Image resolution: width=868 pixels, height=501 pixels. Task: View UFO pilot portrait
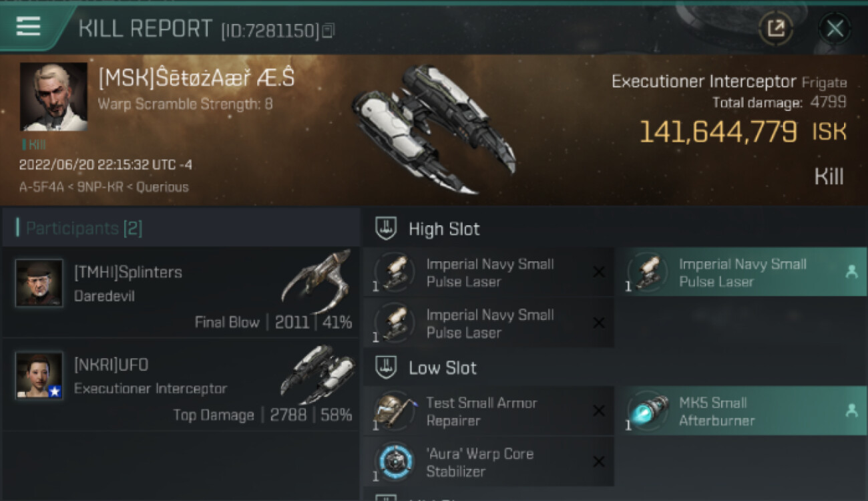click(x=39, y=375)
